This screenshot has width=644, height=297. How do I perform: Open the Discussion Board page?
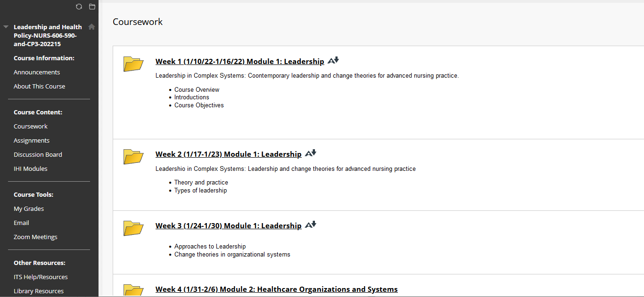click(x=38, y=154)
